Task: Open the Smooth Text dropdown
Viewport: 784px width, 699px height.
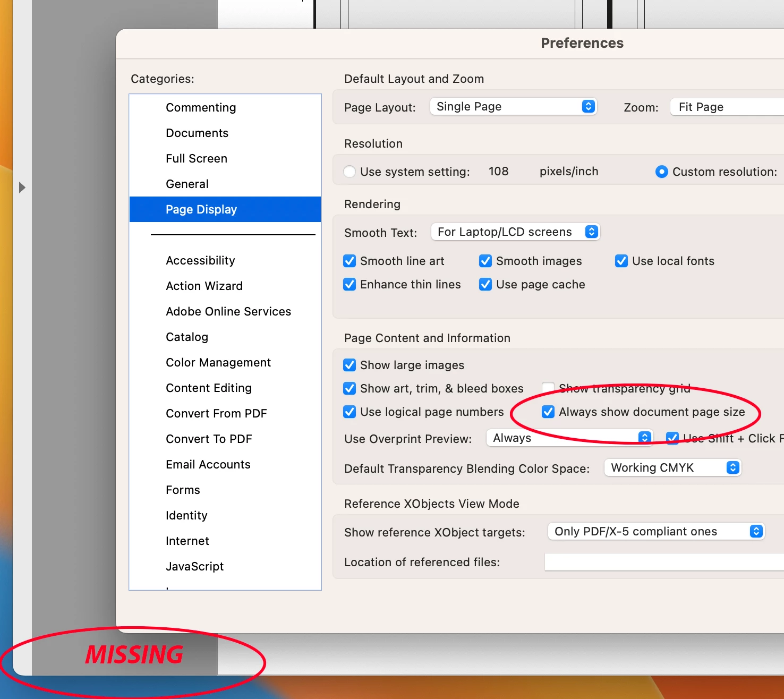Action: pos(515,232)
